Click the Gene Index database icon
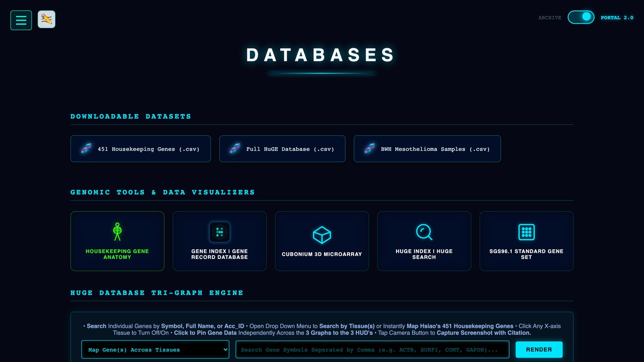 (x=219, y=232)
